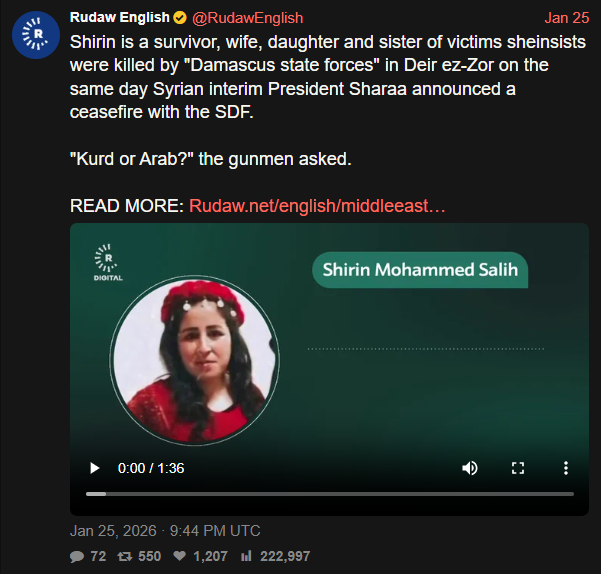Click the heart like icon

tap(180, 556)
